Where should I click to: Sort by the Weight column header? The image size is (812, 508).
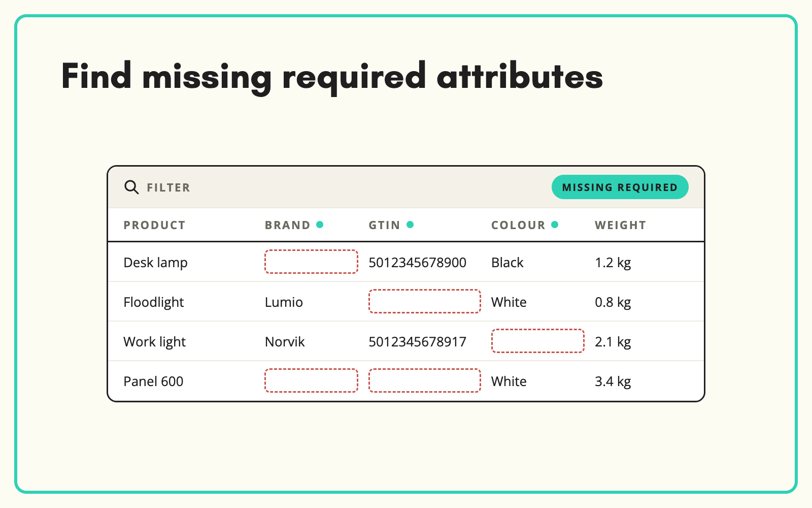coord(620,225)
